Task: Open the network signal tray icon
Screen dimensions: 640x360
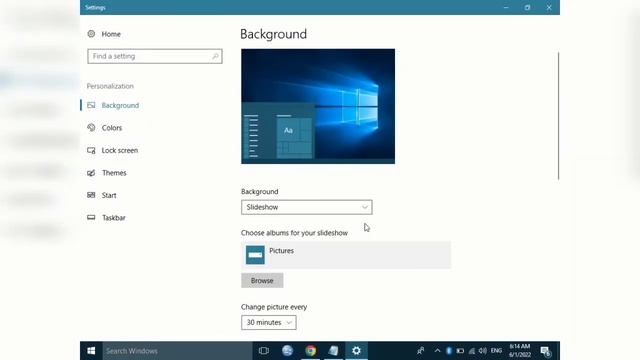Action: 471,351
